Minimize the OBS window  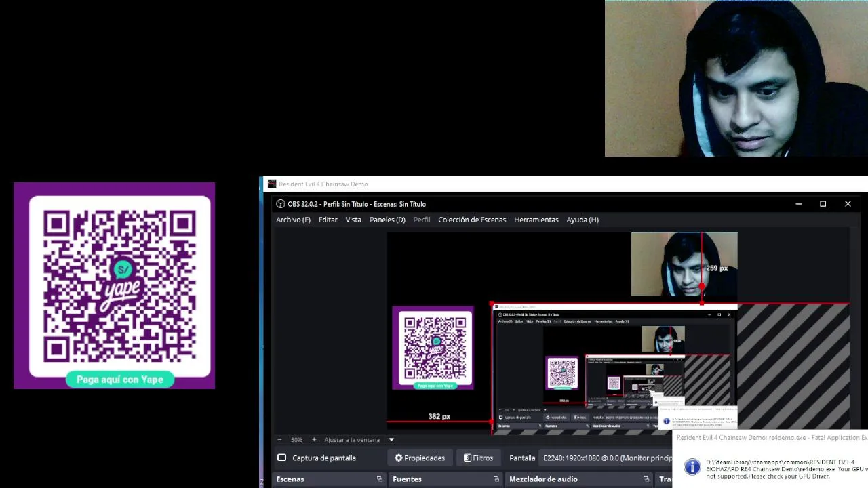coord(798,204)
